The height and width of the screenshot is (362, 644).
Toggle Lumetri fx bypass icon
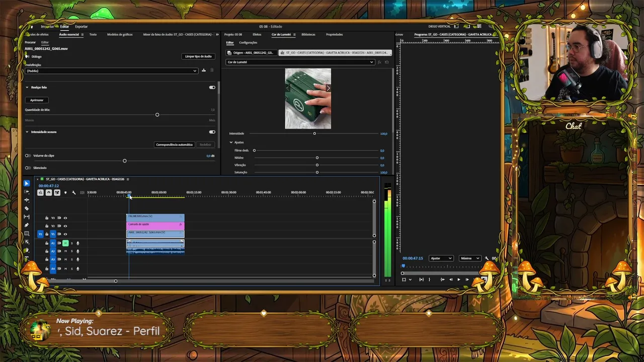click(x=379, y=62)
